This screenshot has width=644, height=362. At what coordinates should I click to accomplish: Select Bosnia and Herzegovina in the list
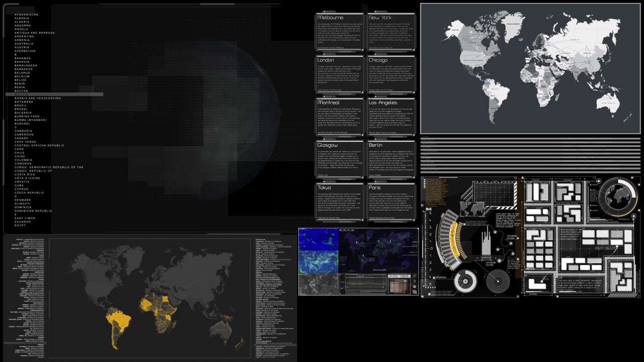click(38, 98)
